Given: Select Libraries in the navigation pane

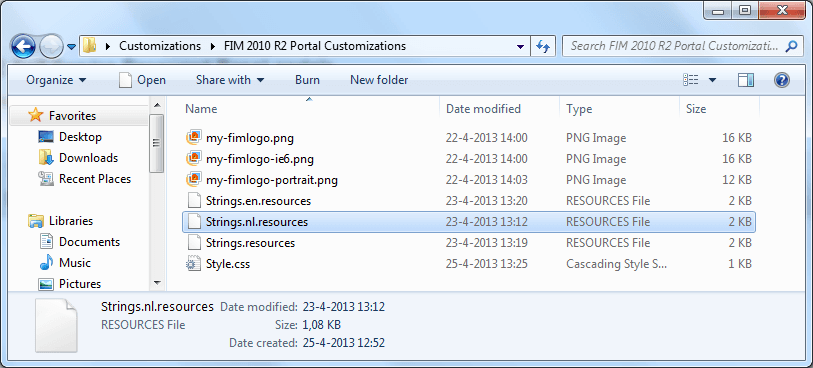Looking at the screenshot, I should click(71, 221).
